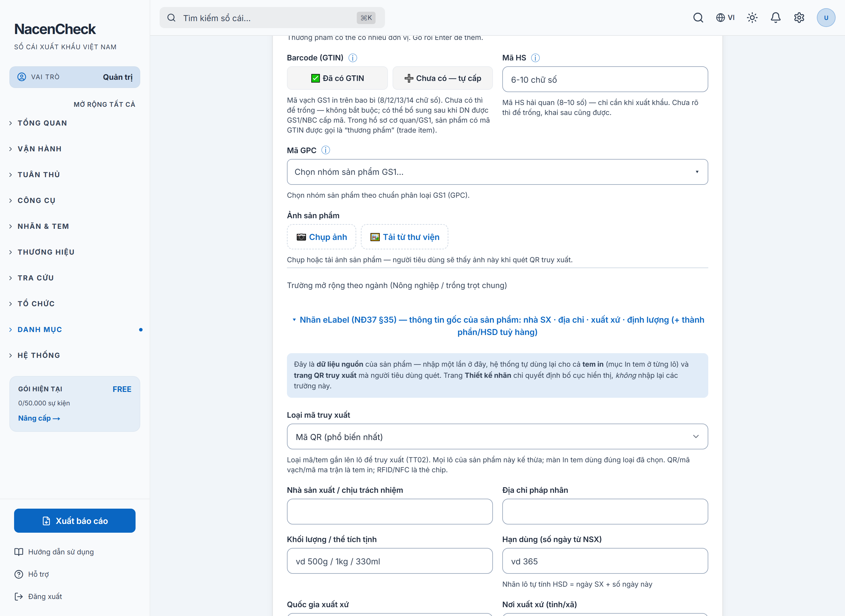Focus the Mã HS input field

coord(605,79)
